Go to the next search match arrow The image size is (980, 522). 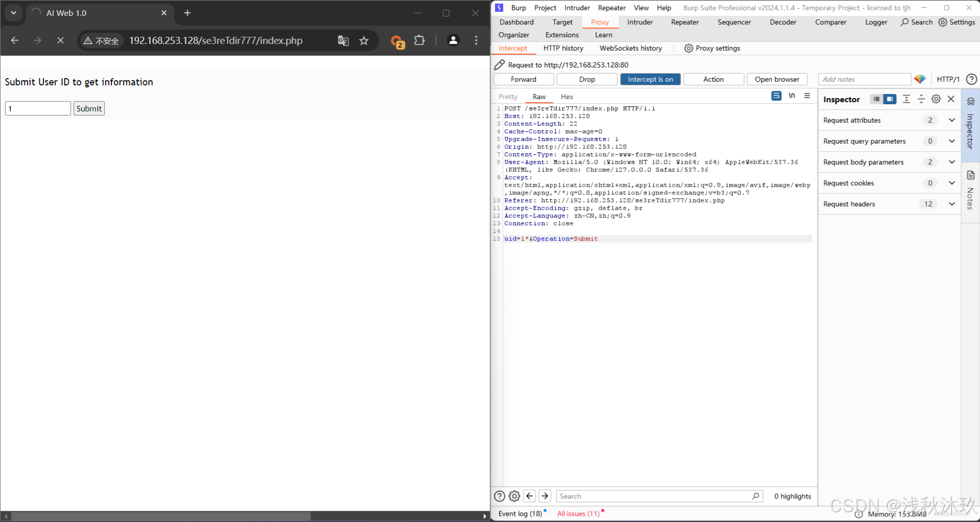point(545,496)
